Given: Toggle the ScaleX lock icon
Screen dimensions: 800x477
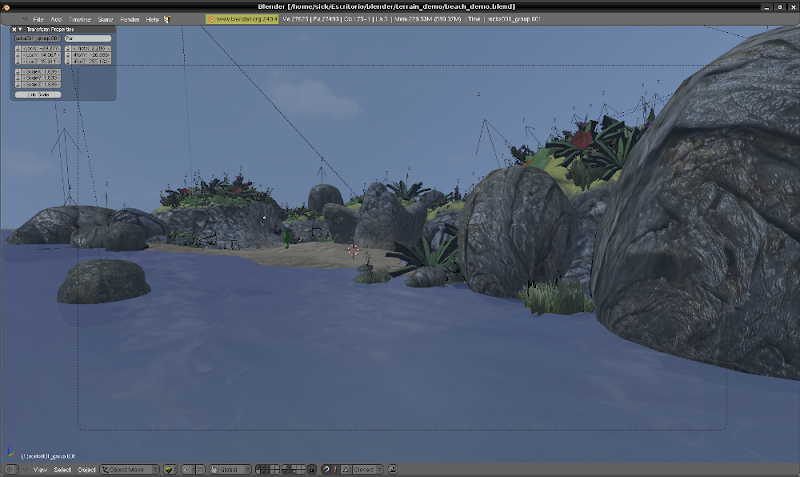Looking at the screenshot, I should tap(17, 73).
